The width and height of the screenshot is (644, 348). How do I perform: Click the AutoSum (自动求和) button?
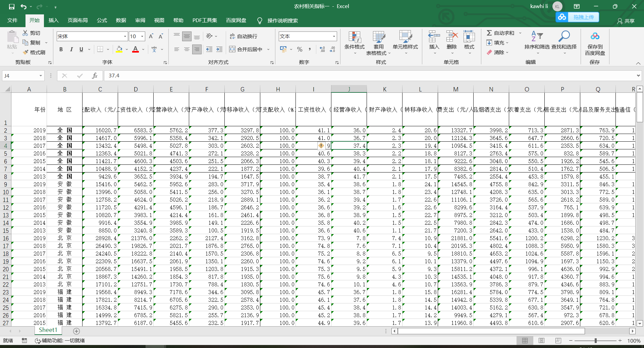click(500, 33)
